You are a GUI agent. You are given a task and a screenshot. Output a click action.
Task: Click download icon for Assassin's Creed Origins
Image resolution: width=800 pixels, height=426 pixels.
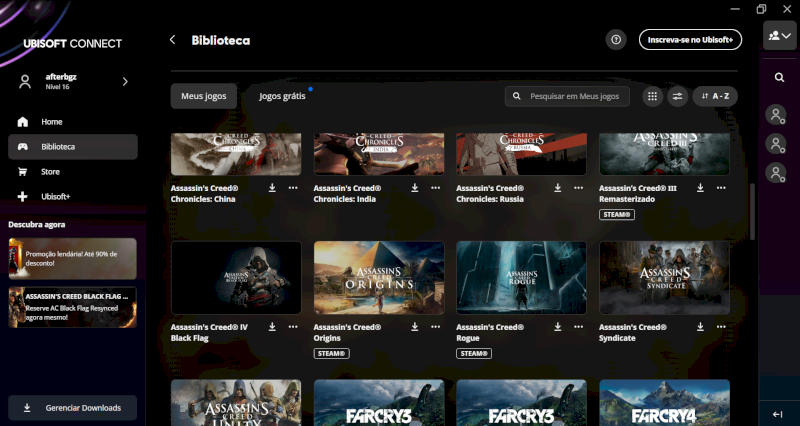(415, 327)
